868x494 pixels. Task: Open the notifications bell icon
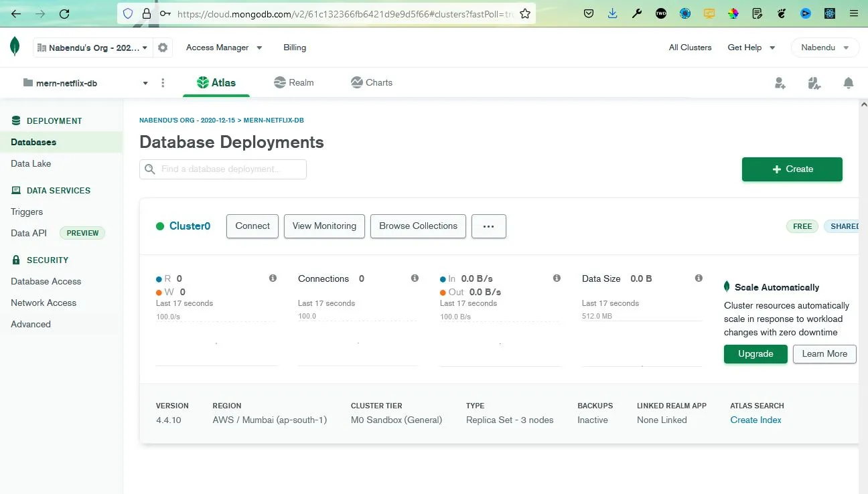(849, 83)
